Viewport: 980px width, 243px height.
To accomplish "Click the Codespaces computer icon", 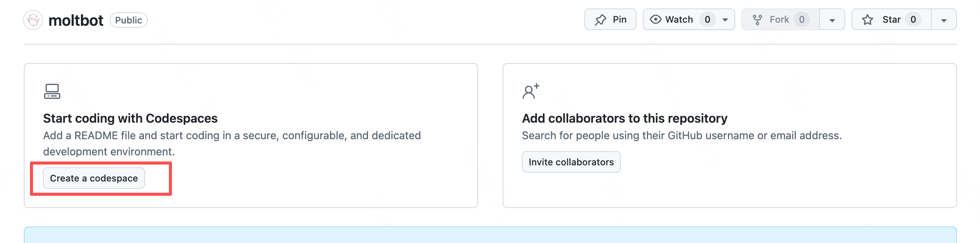I will tap(52, 92).
